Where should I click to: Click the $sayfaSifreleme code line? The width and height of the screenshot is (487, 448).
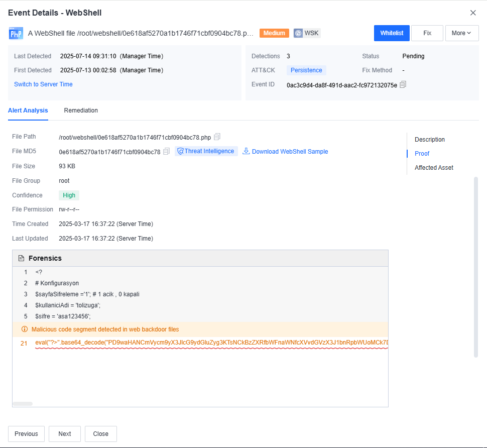pyautogui.click(x=87, y=294)
